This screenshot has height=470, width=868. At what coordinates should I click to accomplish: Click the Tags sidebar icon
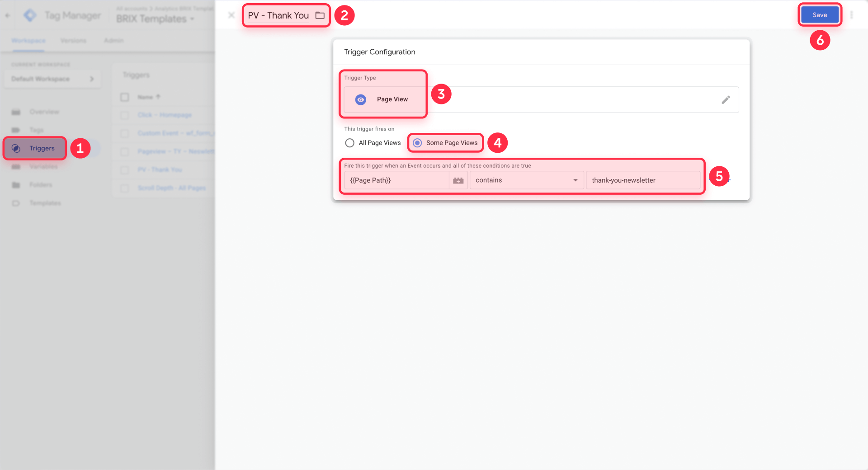[x=16, y=130]
